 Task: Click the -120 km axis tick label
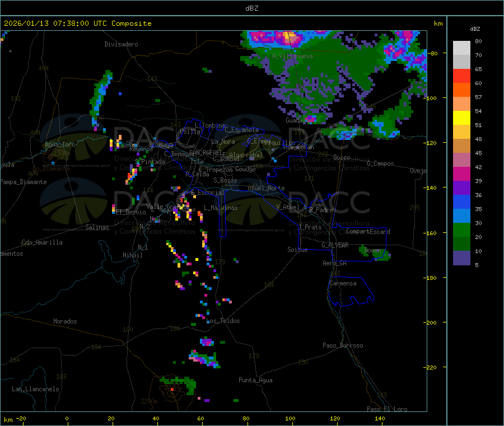click(x=431, y=143)
